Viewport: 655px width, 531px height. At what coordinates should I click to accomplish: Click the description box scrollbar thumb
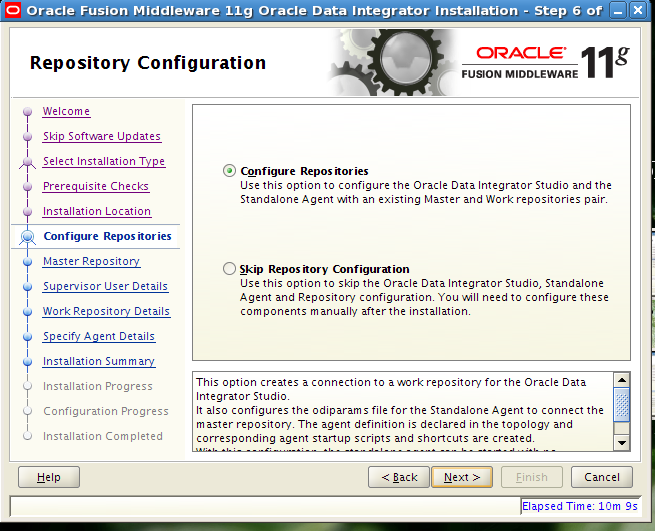tap(622, 404)
